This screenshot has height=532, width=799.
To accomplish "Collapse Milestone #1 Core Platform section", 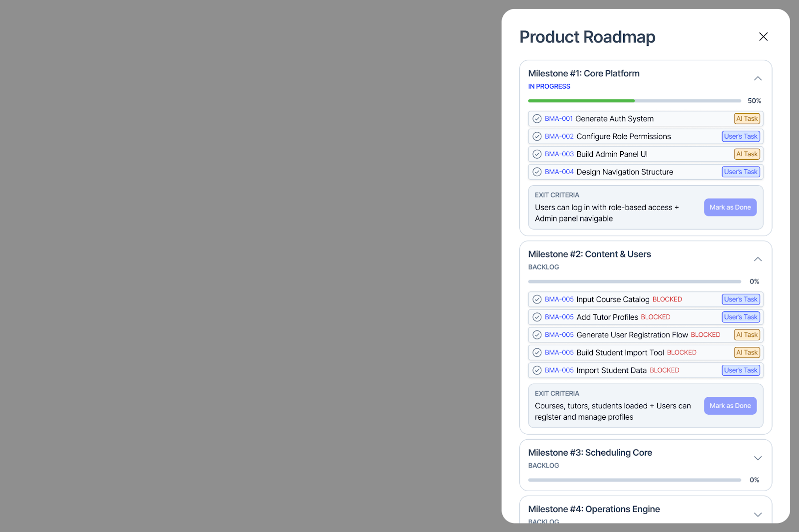I will (x=758, y=78).
